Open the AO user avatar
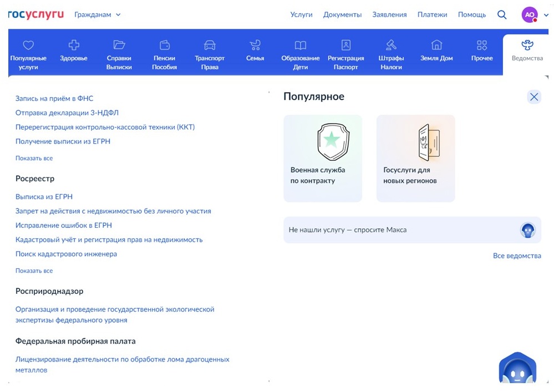The height and width of the screenshot is (392, 554). pyautogui.click(x=530, y=14)
